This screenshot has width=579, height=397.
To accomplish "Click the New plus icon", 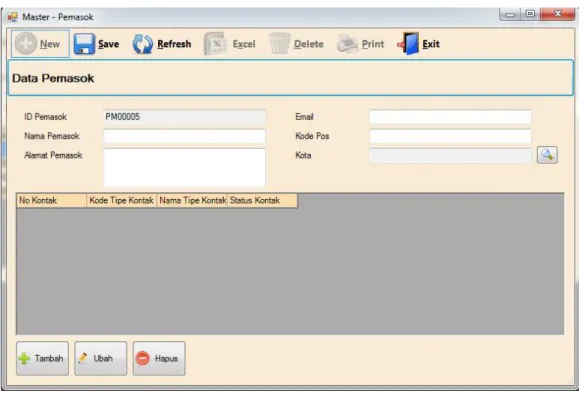I will (x=25, y=44).
